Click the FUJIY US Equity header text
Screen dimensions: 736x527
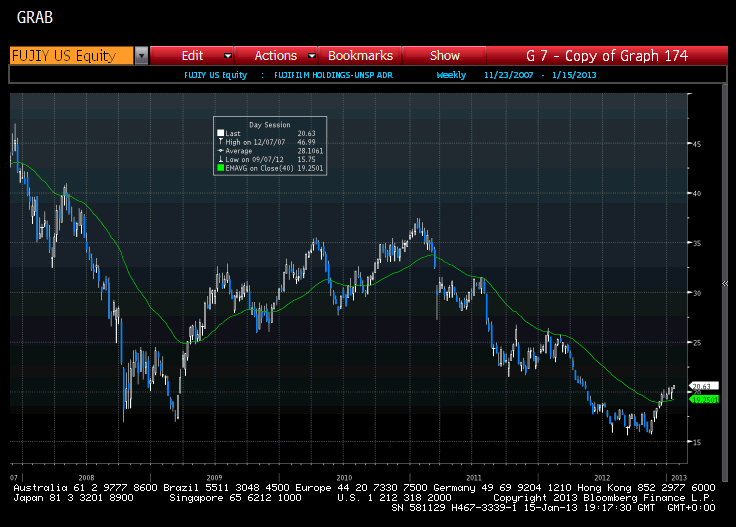[x=215, y=75]
